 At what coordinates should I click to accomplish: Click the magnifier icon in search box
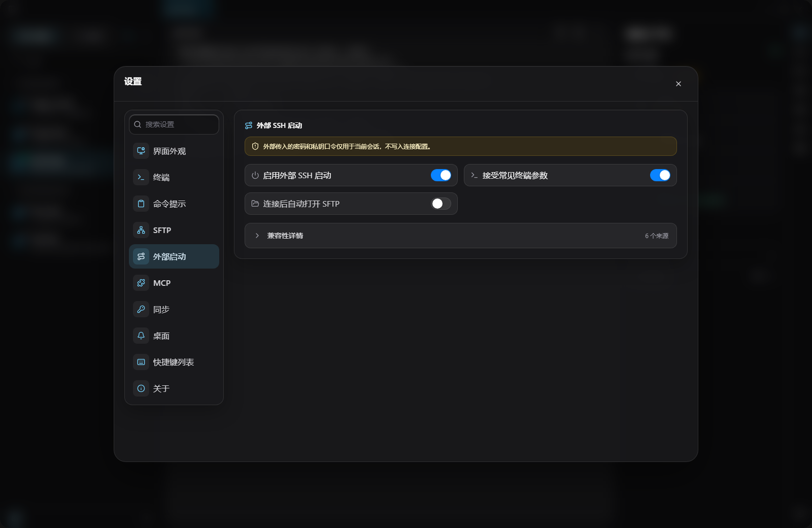pyautogui.click(x=138, y=124)
